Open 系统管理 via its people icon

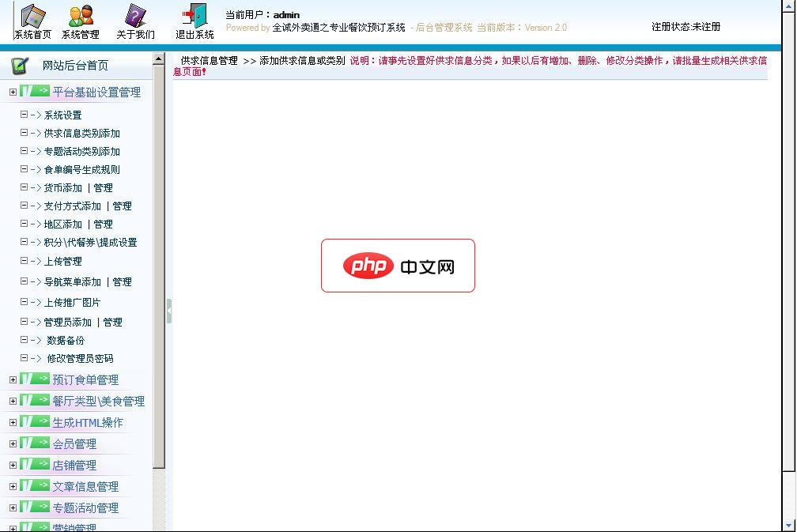click(x=81, y=16)
